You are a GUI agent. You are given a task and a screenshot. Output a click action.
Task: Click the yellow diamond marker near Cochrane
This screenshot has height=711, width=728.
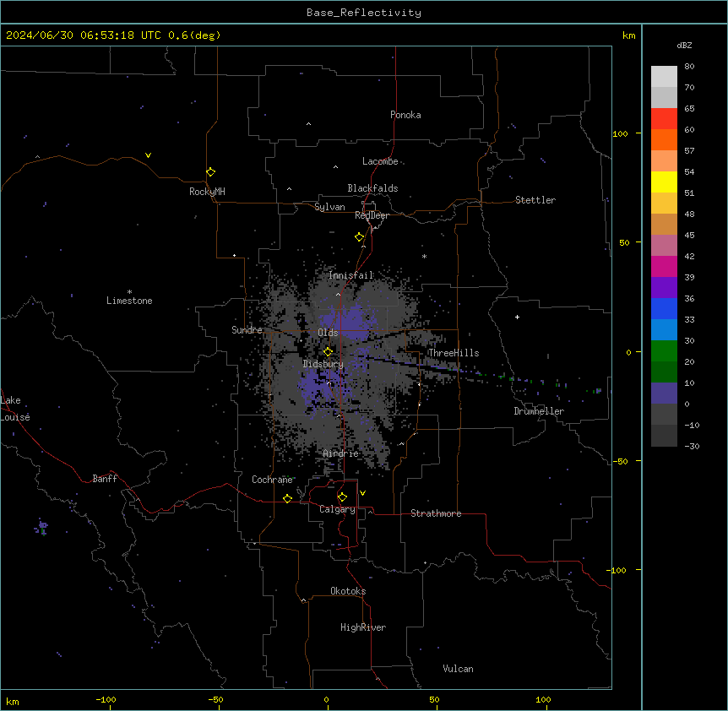pyautogui.click(x=287, y=498)
